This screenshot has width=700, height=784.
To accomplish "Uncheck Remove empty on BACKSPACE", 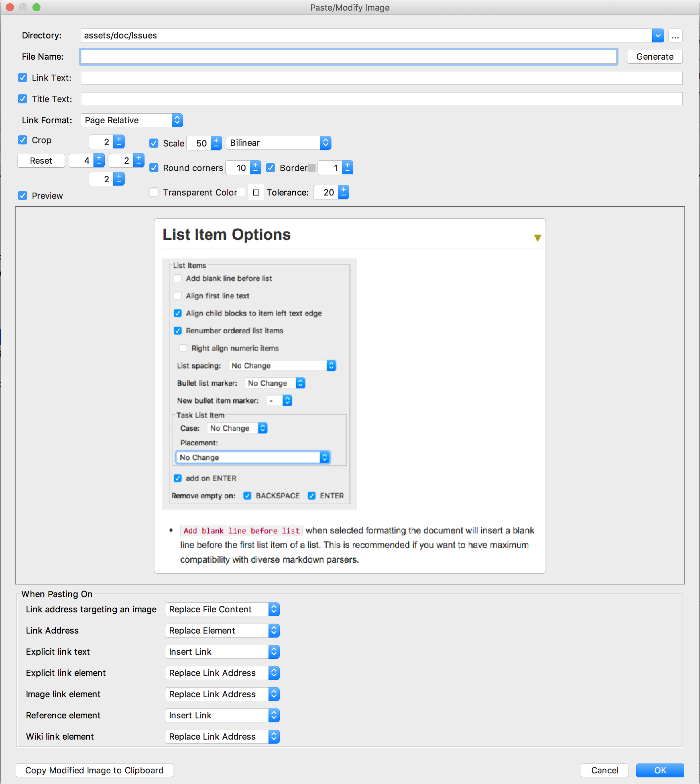I will click(247, 496).
